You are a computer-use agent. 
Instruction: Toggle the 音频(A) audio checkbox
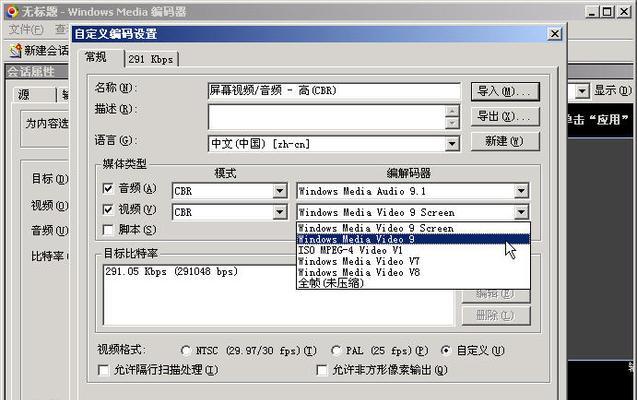tap(108, 188)
